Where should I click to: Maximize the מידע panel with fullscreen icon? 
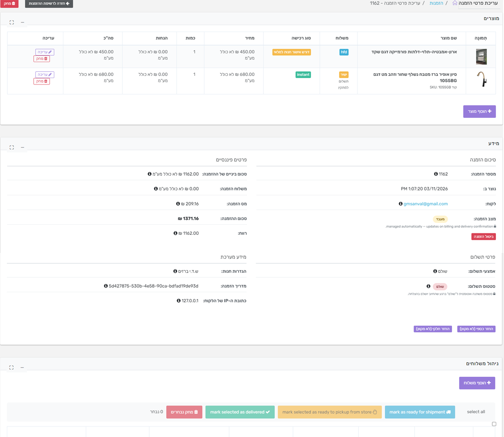[12, 147]
